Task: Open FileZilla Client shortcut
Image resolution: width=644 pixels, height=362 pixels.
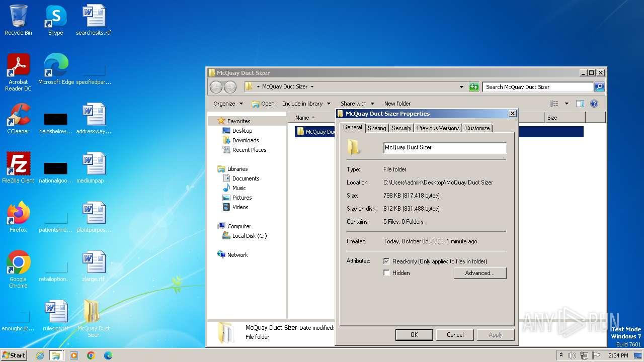Action: (x=18, y=168)
